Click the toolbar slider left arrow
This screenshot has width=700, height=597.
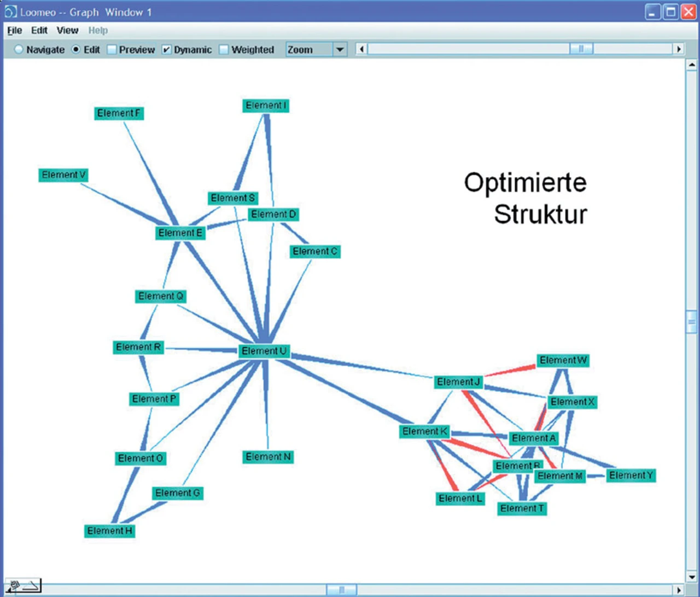[361, 49]
